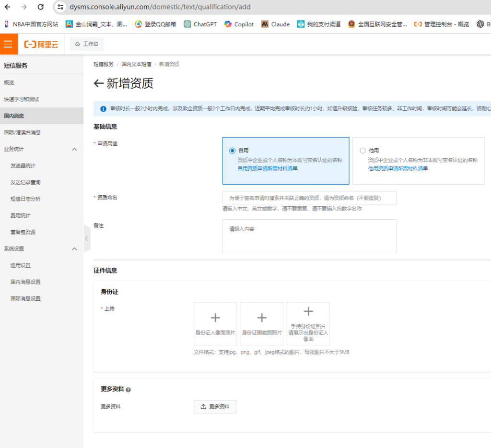Screen dimensions: 491x448
Task: Upload 手持身份证照片 via plus box
Action: (308, 323)
